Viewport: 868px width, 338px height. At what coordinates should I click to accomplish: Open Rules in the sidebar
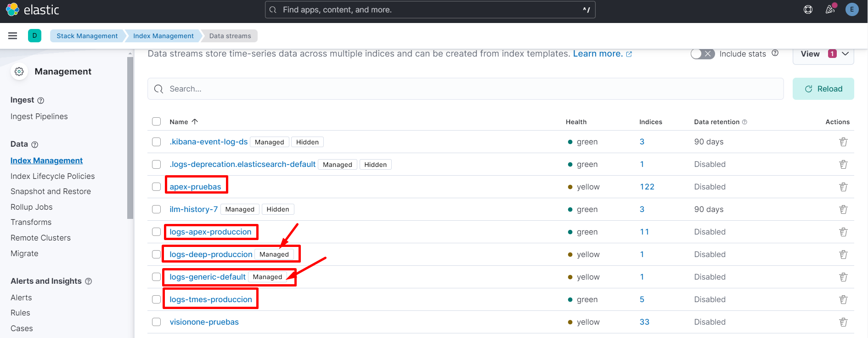tap(20, 313)
